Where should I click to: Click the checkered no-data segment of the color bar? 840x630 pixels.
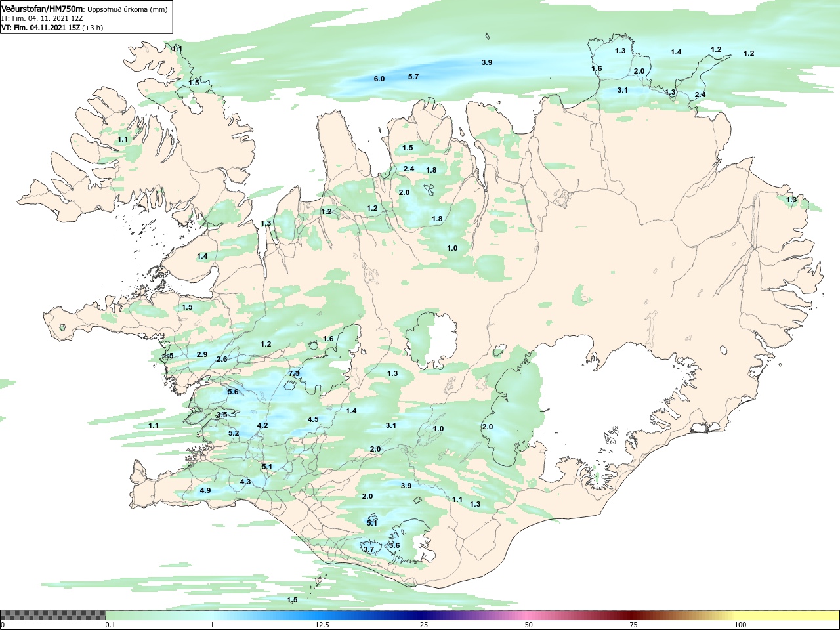tap(52, 616)
